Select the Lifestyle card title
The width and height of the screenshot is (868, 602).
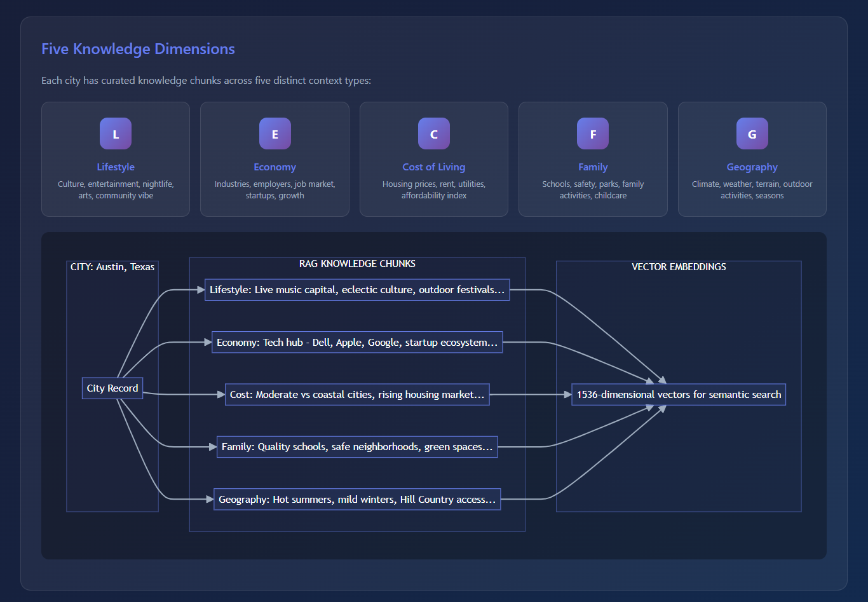116,167
